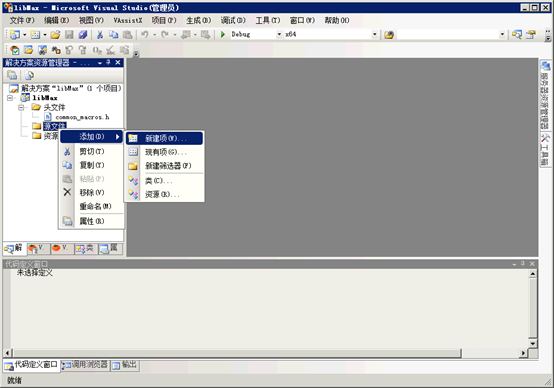Click the Redo arrow icon
Image resolution: width=554 pixels, height=388 pixels.
(165, 35)
